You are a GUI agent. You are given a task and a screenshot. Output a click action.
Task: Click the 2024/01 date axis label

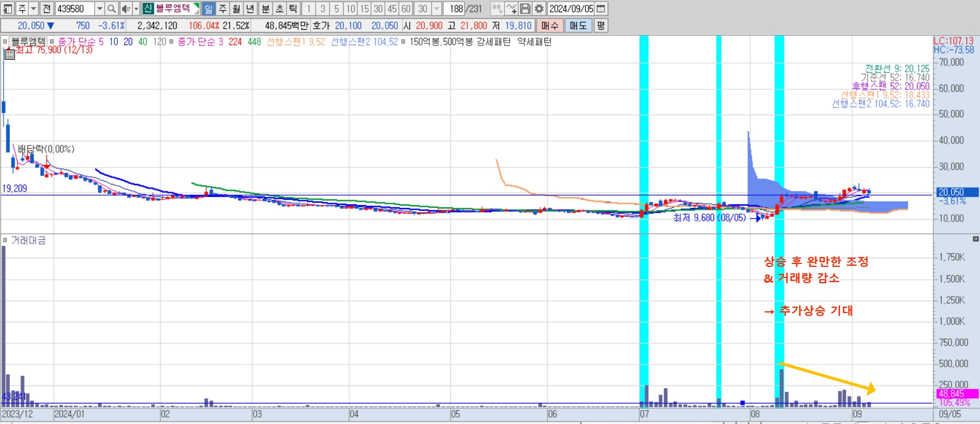[x=69, y=414]
